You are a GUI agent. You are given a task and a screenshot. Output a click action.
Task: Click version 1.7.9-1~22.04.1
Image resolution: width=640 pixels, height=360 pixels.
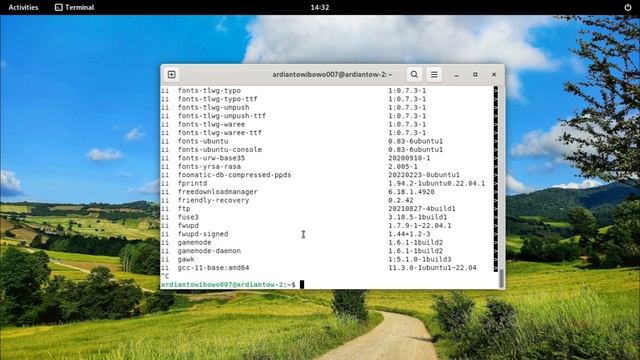pyautogui.click(x=420, y=225)
